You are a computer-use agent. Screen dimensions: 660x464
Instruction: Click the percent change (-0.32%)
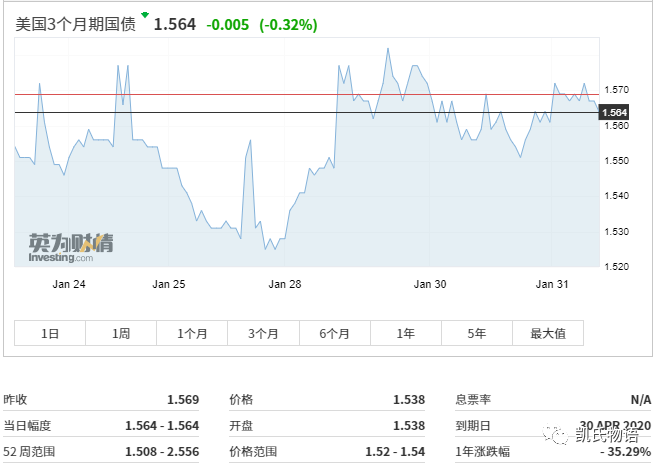[288, 25]
